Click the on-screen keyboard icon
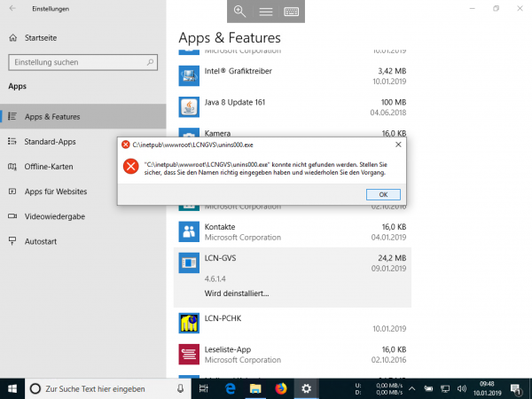The image size is (532, 399). coord(291,12)
